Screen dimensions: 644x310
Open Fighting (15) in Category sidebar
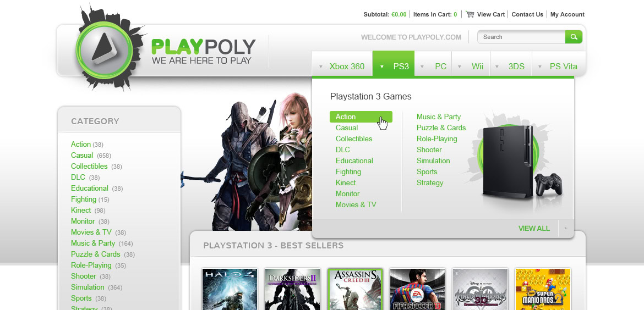[90, 200]
